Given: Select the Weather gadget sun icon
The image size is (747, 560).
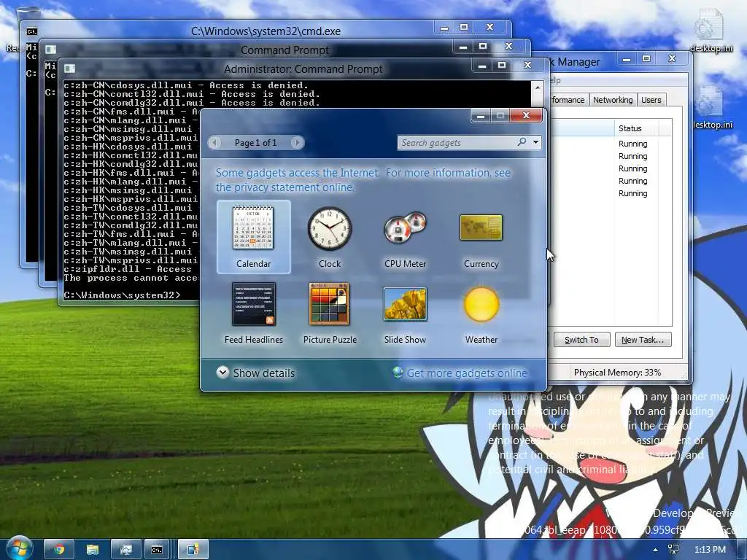Looking at the screenshot, I should 481,304.
